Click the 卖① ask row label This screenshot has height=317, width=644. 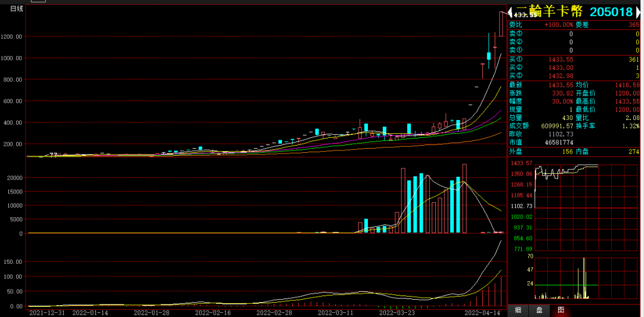point(516,50)
